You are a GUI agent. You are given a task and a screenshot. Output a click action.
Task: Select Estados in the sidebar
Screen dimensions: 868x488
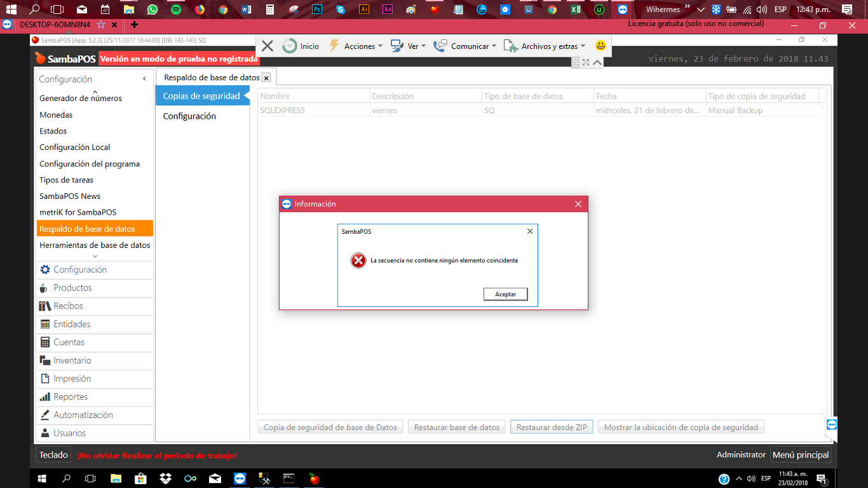click(x=53, y=131)
